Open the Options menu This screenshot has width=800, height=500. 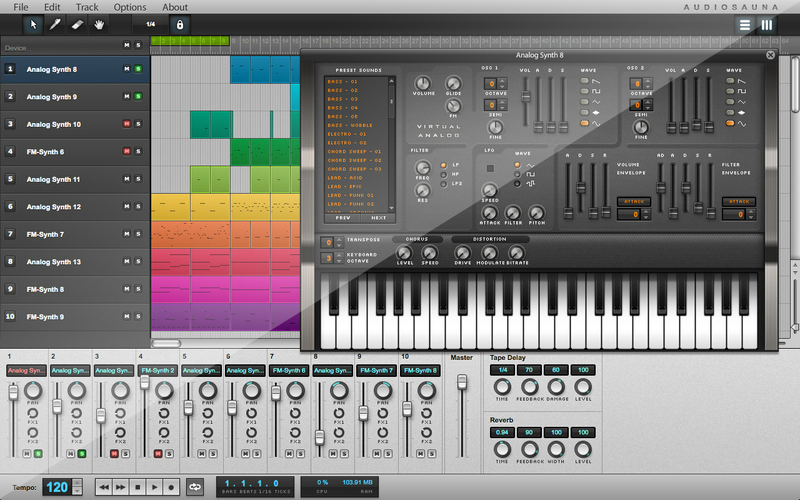129,7
